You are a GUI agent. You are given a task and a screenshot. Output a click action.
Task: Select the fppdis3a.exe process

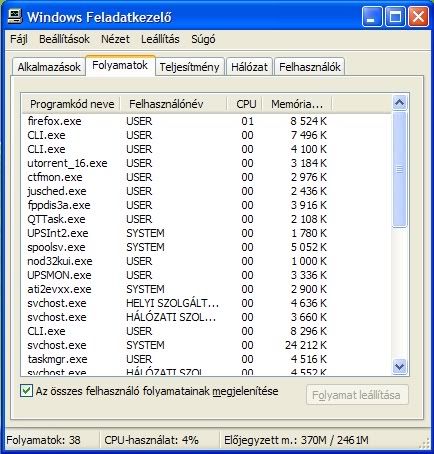click(207, 205)
